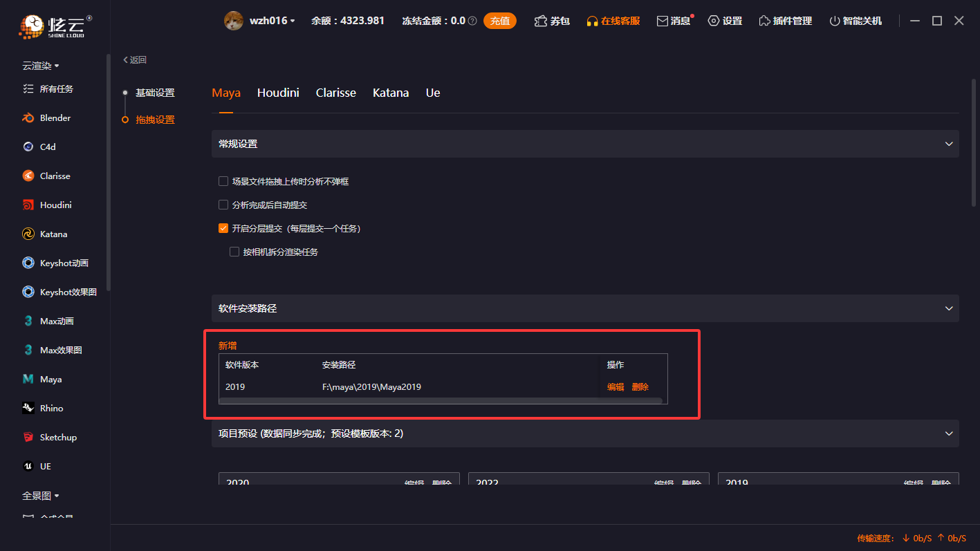This screenshot has height=551, width=980.
Task: Click the user avatar picture
Action: pos(234,21)
